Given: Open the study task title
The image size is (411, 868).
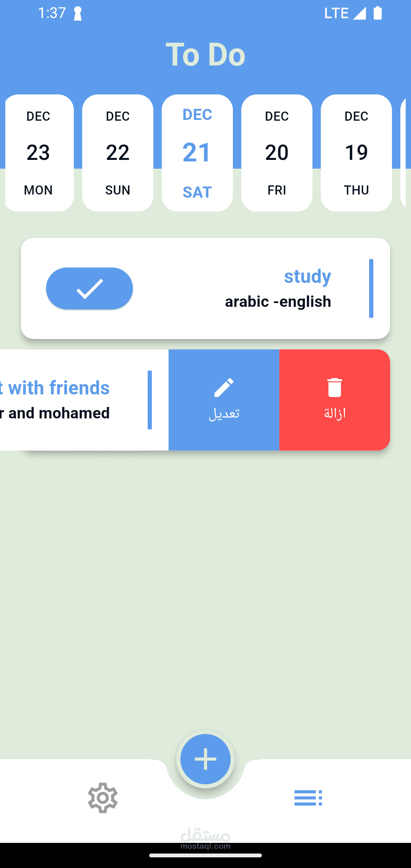Looking at the screenshot, I should tap(307, 276).
